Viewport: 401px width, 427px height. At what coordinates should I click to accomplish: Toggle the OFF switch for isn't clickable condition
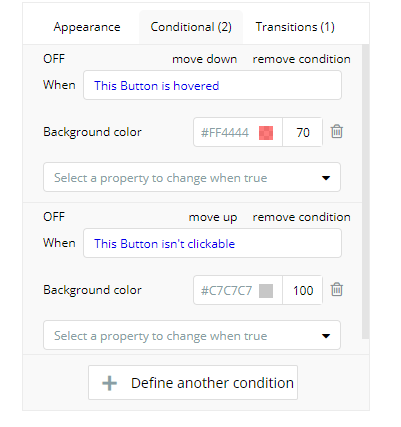[54, 217]
